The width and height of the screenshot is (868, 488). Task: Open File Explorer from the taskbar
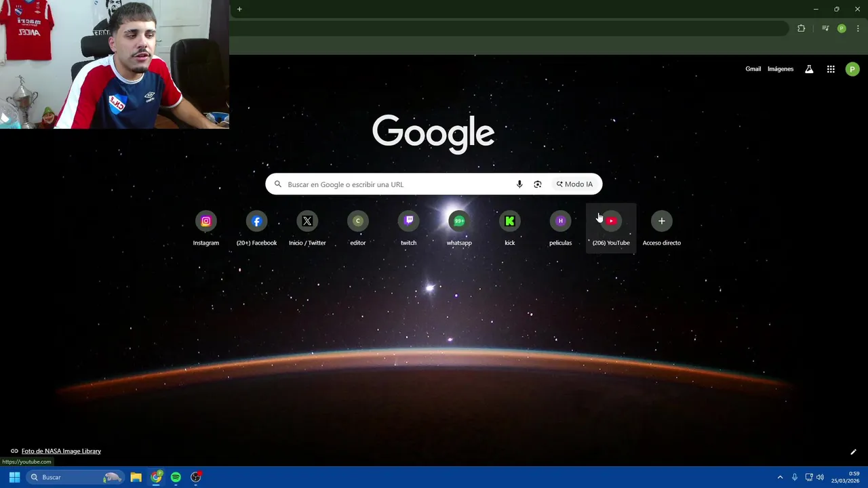point(136,477)
